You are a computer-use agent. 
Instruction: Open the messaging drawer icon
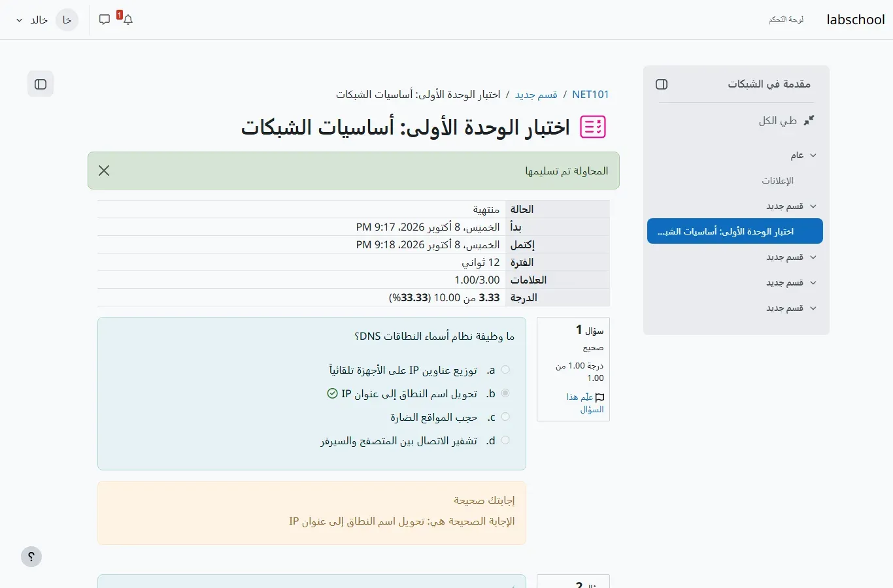point(105,20)
